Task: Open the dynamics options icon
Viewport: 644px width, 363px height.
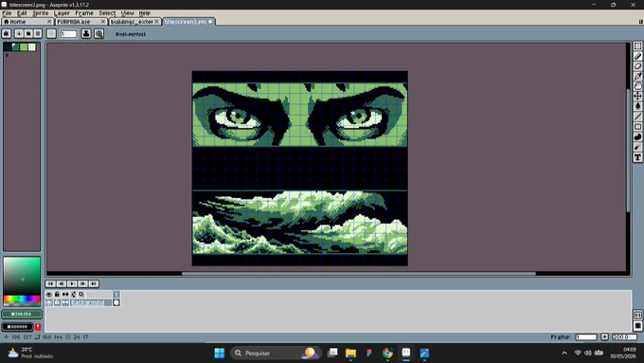Action: (99, 34)
